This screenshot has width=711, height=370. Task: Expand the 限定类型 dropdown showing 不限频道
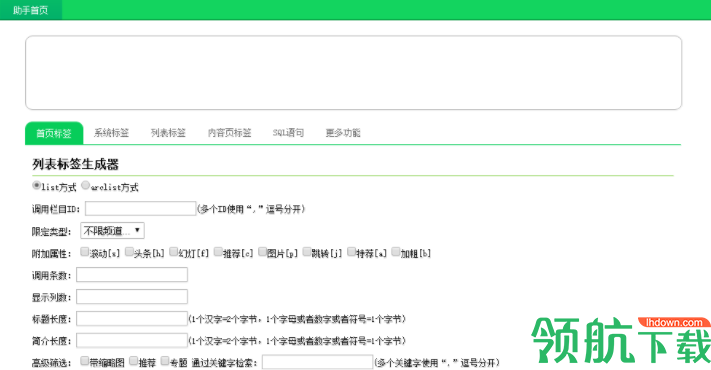[x=112, y=231]
